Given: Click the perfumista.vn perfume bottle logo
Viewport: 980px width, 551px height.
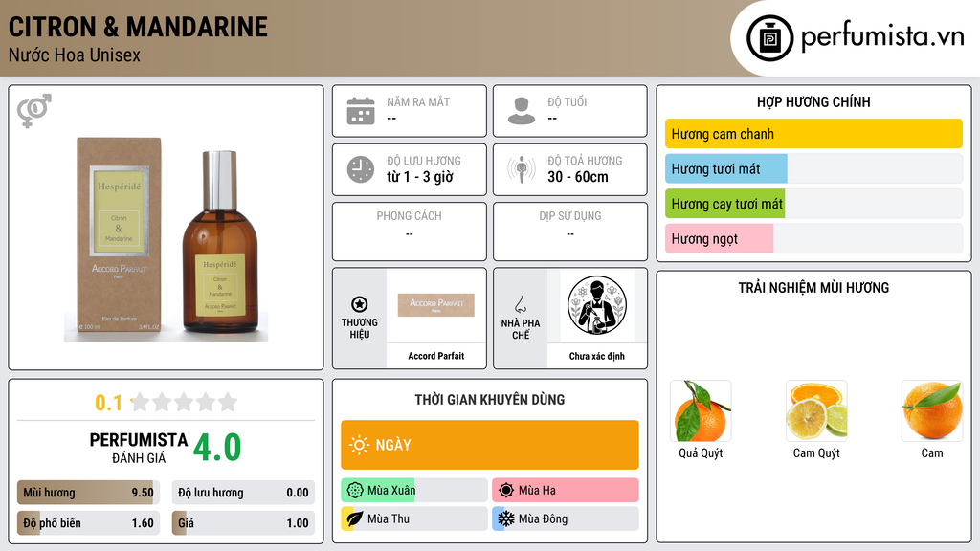Looking at the screenshot, I should click(770, 38).
